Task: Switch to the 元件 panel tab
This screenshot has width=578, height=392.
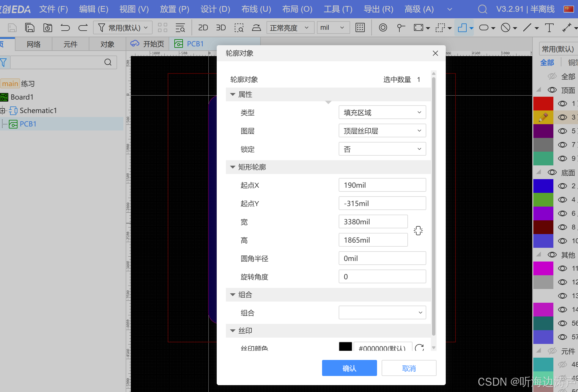Action: [x=70, y=44]
